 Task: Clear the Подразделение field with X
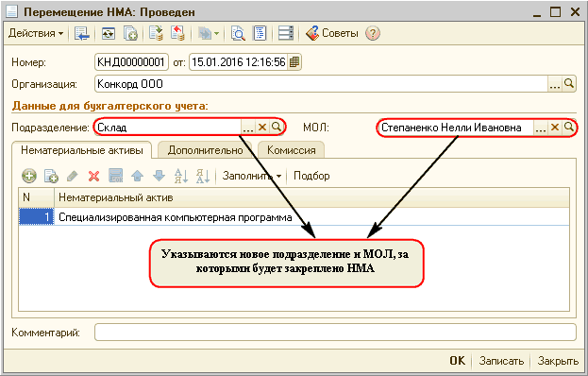(262, 128)
